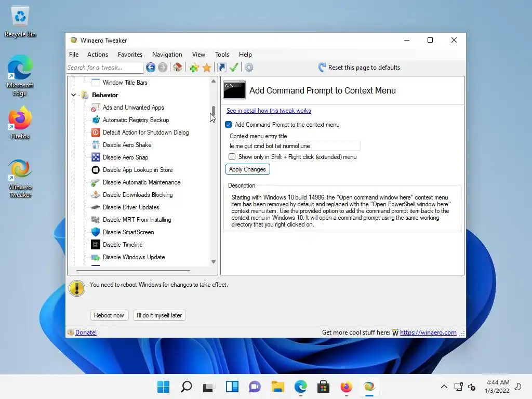The height and width of the screenshot is (399, 532).
Task: Open the Navigation menu
Action: pos(167,54)
